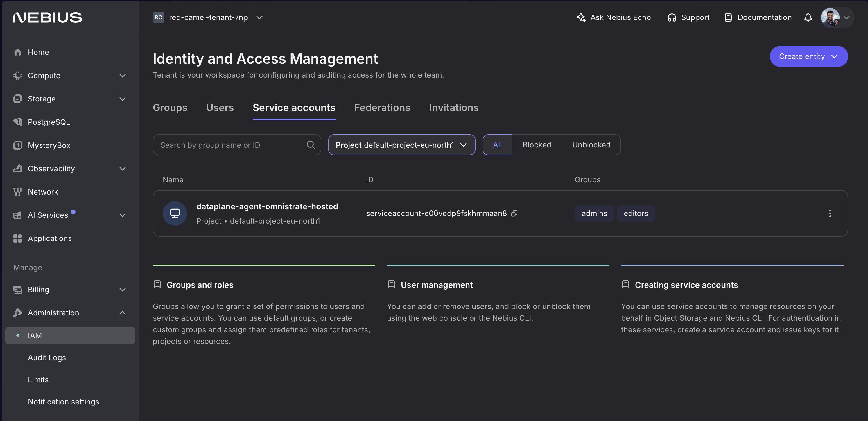Switch to the Federations tab

tap(382, 108)
